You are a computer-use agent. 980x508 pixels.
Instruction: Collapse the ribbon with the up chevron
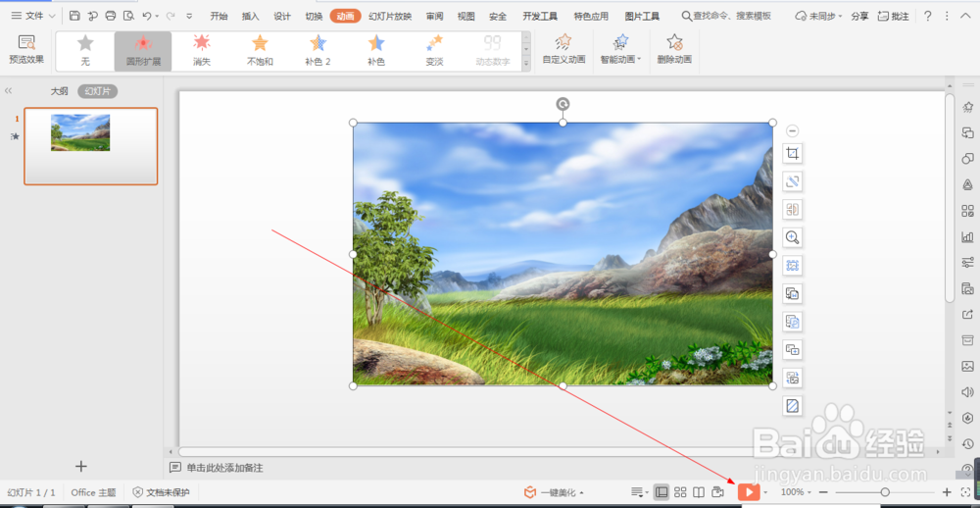pyautogui.click(x=966, y=17)
